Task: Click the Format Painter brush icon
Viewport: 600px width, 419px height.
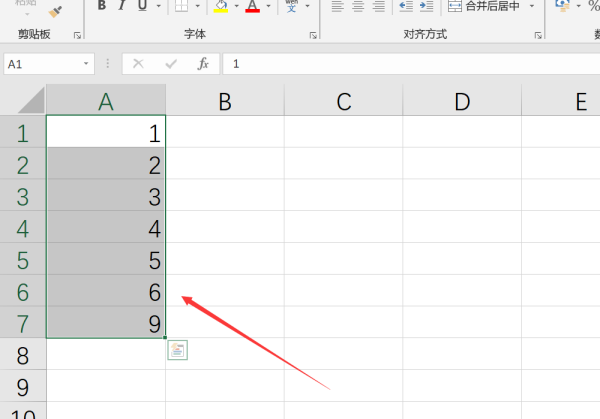Action: tap(56, 11)
